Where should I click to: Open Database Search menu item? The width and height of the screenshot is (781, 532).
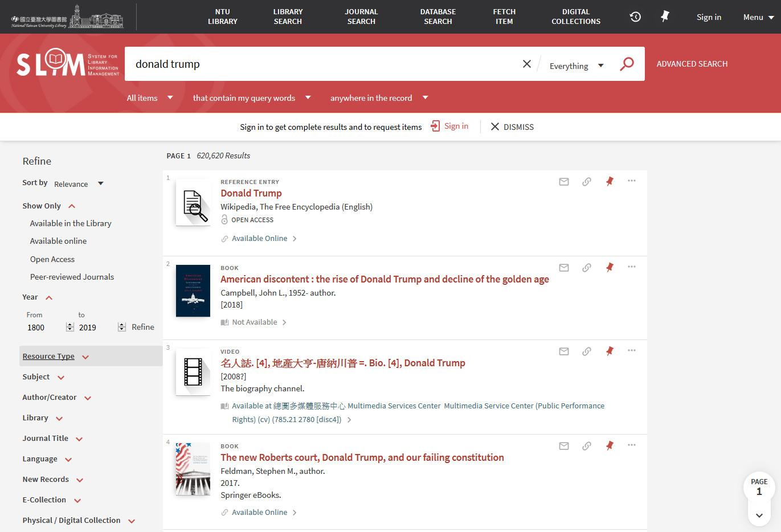pos(438,17)
